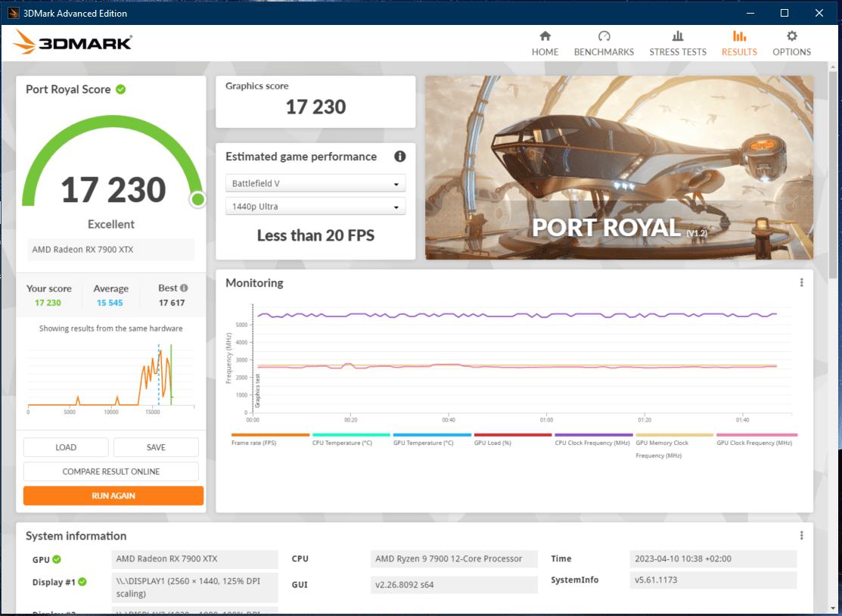Minimize the 3DMark window
The width and height of the screenshot is (842, 616).
(x=750, y=13)
